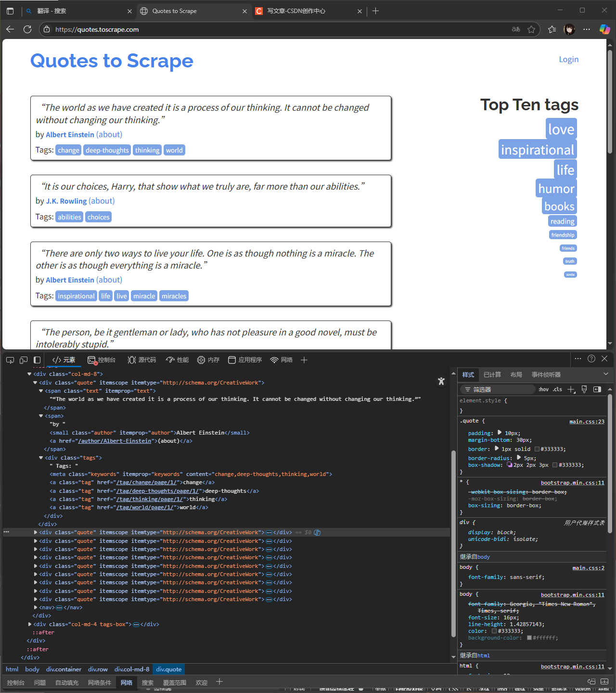Image resolution: width=616 pixels, height=693 pixels.
Task: Toggle the box-shadow color checkbox for #333333
Action: 555,465
